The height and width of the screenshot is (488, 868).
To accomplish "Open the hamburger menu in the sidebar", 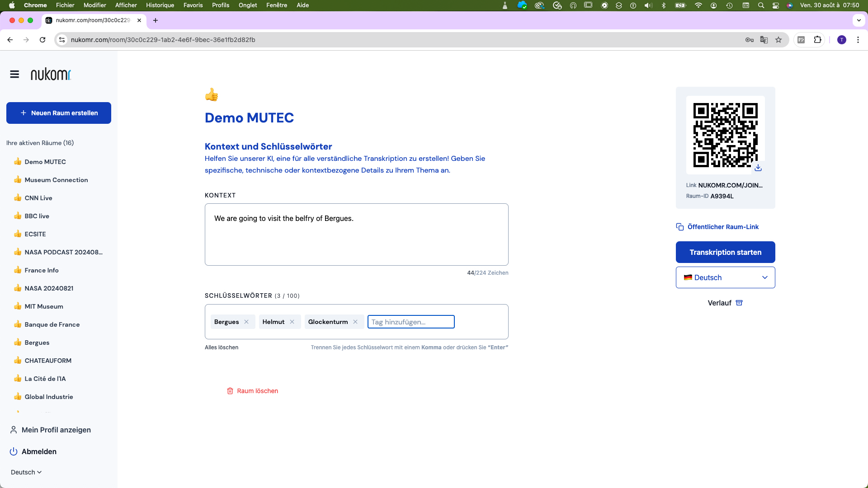I will [14, 74].
